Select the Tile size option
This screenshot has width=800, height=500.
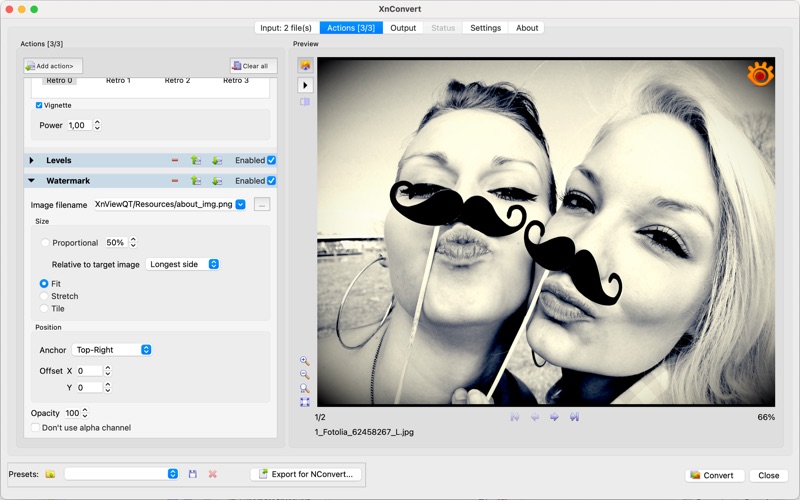[x=45, y=309]
